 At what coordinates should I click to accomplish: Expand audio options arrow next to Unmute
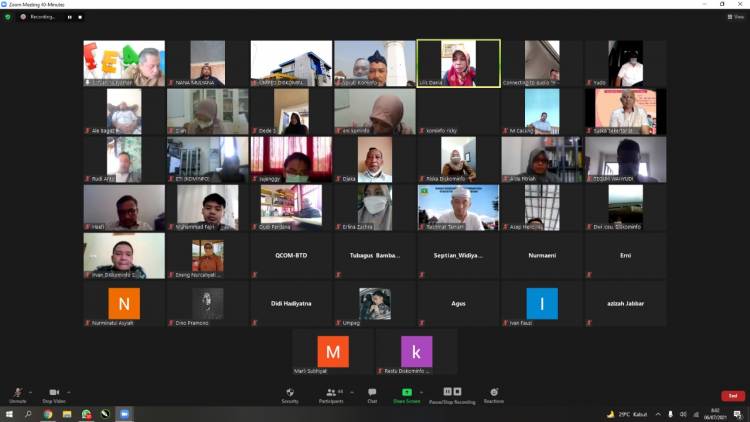pos(30,391)
